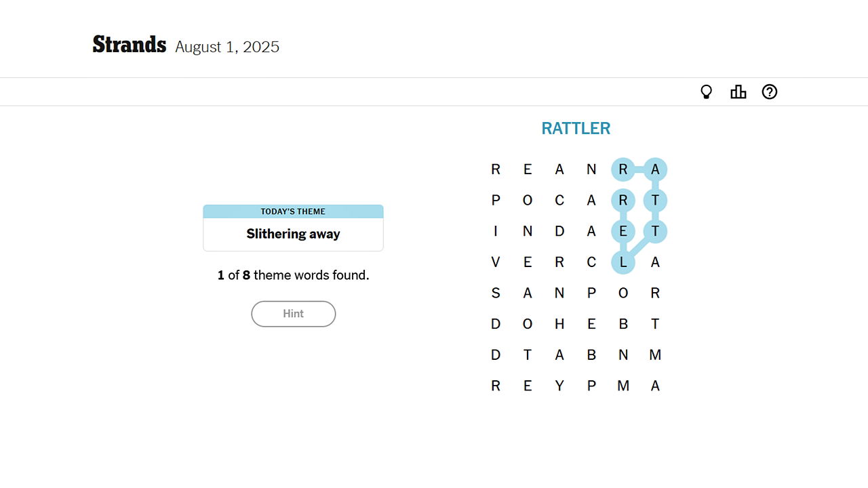Screen dimensions: 868x488
Task: Click the August 1, 2025 date
Action: (x=227, y=47)
